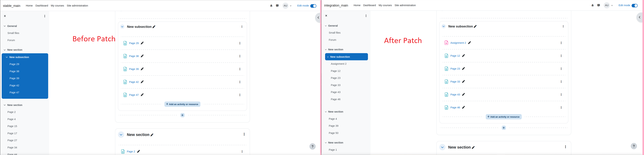This screenshot has height=155, width=644.
Task: Open AU user menu in integration_main
Action: pyautogui.click(x=609, y=5)
